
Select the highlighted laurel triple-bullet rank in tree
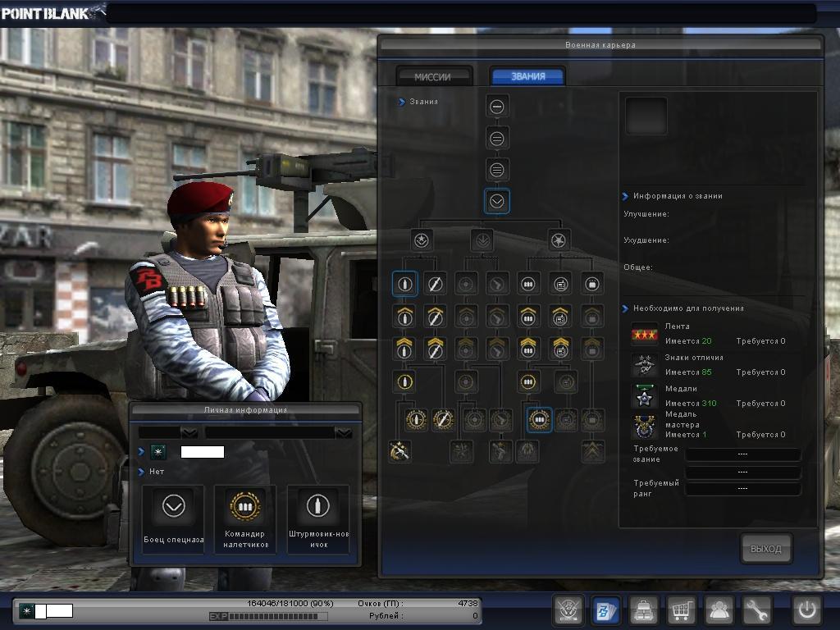tap(538, 420)
